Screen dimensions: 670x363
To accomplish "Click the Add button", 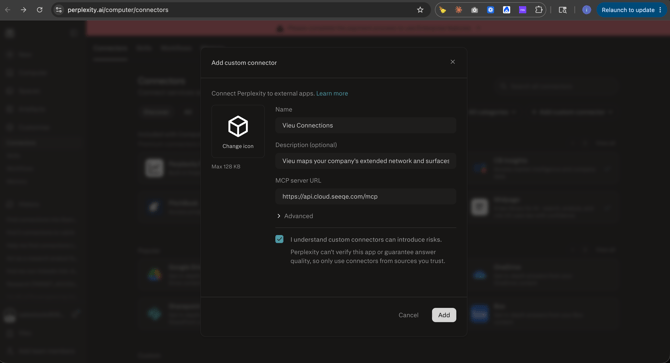I will tap(444, 315).
